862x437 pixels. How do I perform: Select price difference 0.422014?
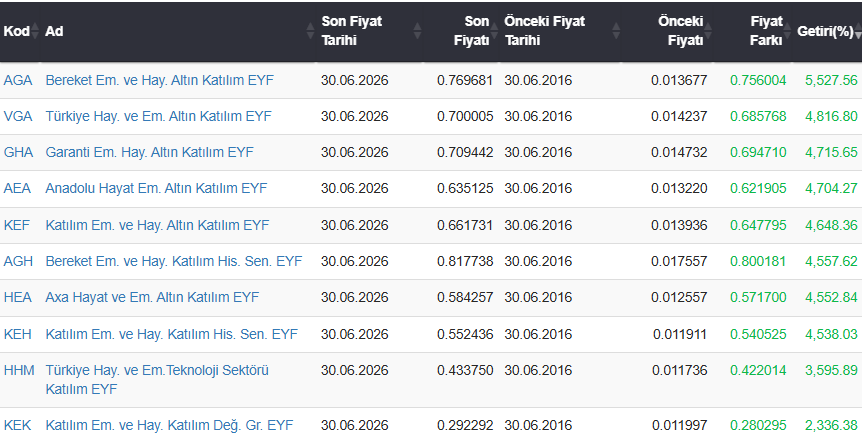click(x=758, y=370)
